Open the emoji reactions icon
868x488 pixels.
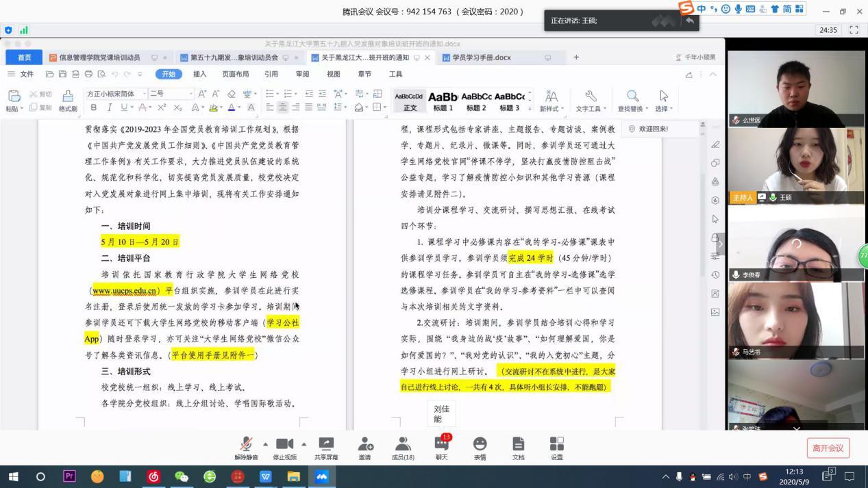(x=480, y=446)
